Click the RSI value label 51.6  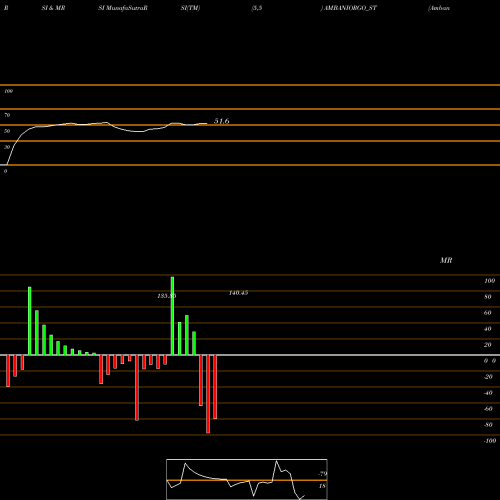tap(221, 121)
